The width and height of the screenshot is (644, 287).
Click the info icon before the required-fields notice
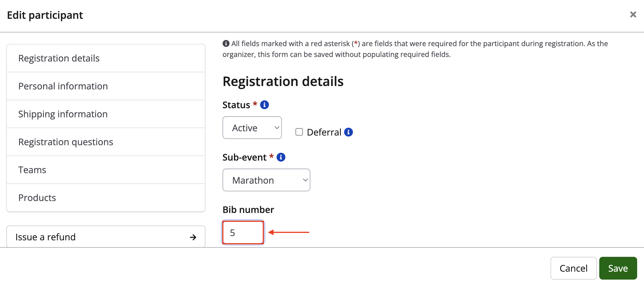226,44
